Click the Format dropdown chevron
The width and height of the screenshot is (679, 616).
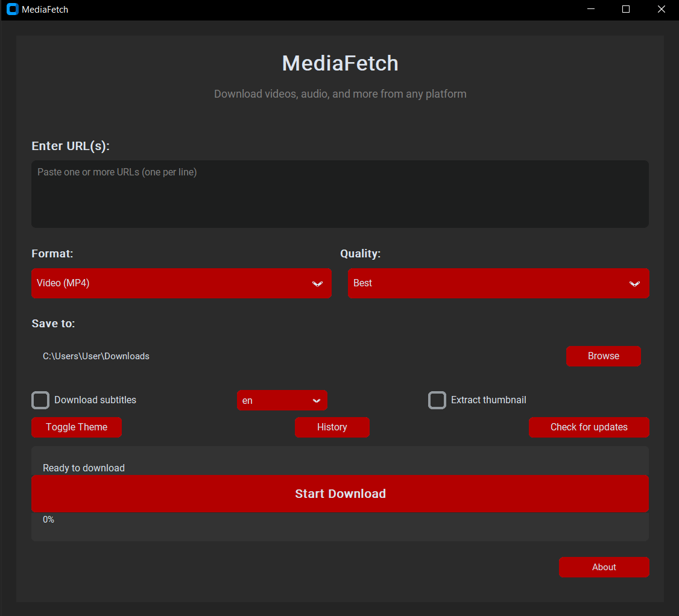(317, 283)
